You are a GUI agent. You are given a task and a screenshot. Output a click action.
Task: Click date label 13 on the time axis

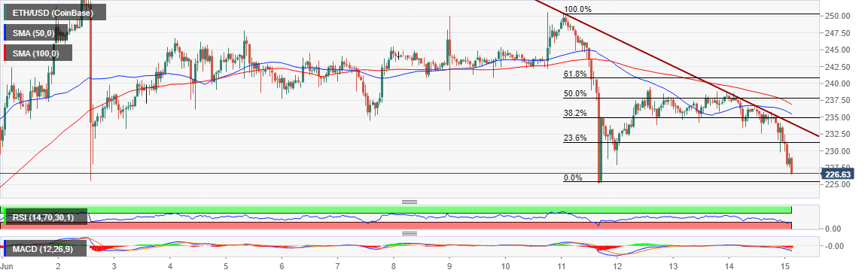pyautogui.click(x=673, y=265)
